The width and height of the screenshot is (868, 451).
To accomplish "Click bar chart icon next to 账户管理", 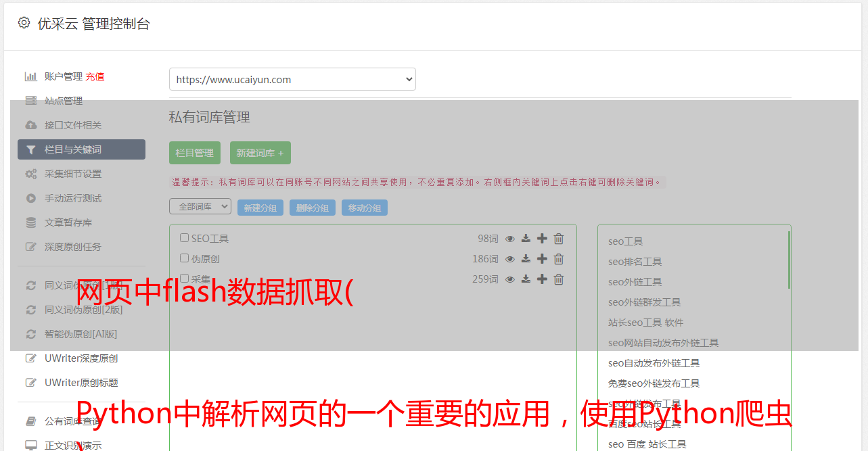I will (31, 76).
